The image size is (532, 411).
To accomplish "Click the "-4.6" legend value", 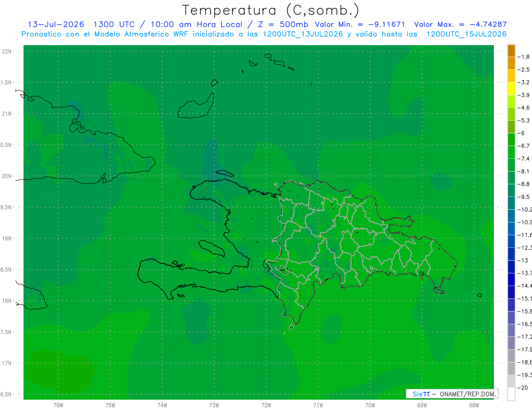I will tap(524, 108).
